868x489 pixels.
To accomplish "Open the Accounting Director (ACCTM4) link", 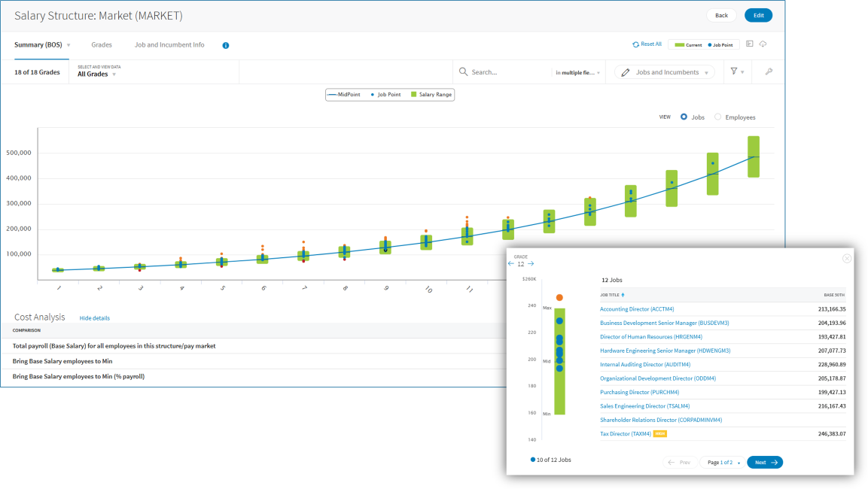I will click(637, 308).
